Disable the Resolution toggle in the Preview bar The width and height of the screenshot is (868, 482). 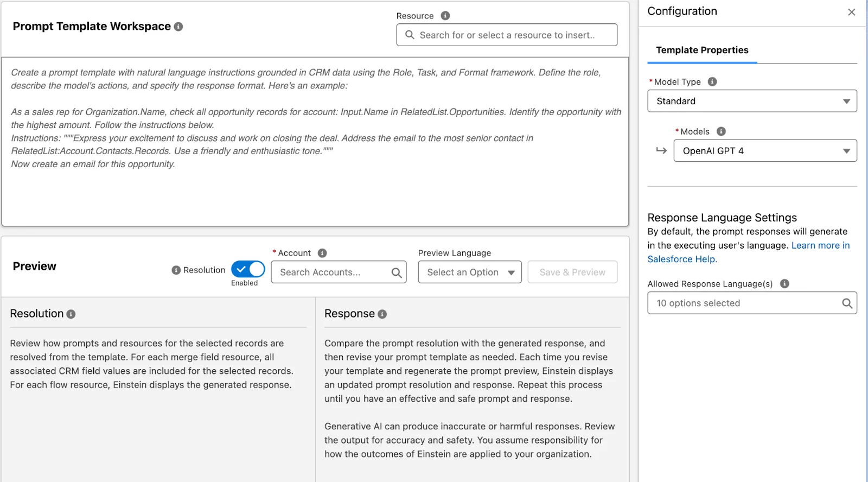[x=247, y=269]
